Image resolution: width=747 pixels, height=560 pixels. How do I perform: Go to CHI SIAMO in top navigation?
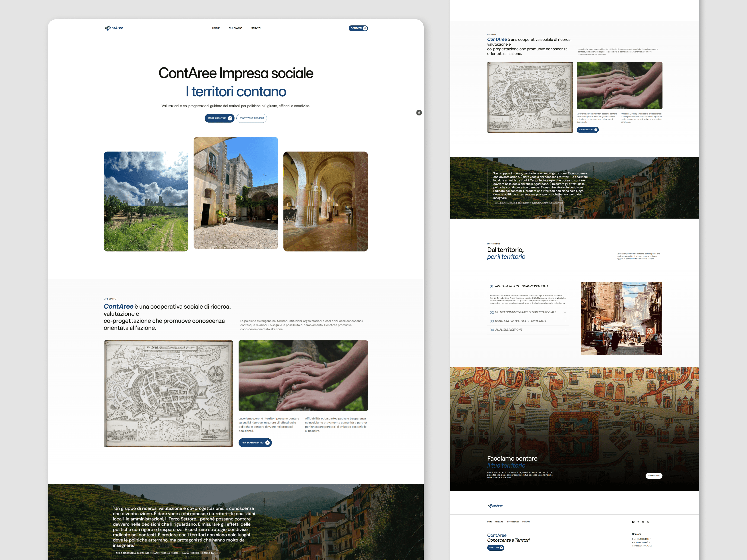[x=235, y=28]
